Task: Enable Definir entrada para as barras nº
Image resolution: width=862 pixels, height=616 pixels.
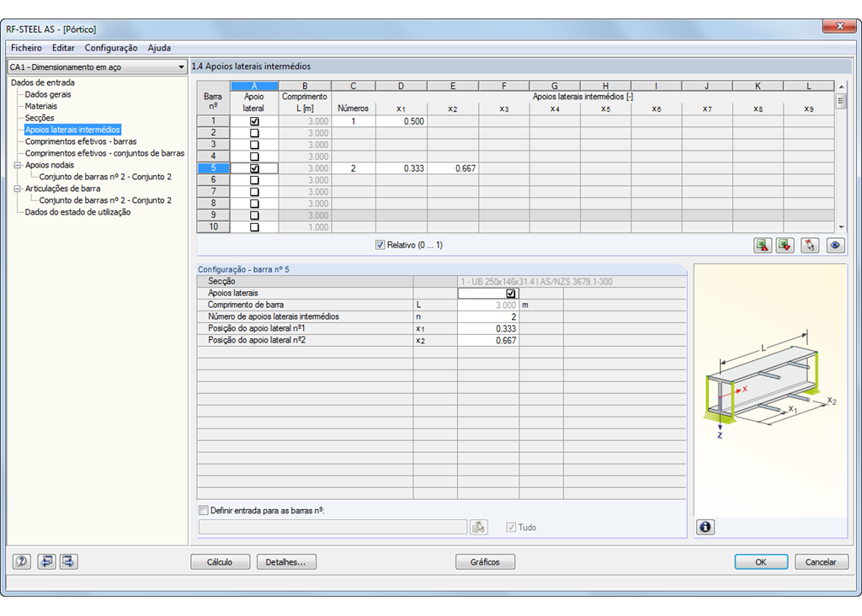Action: (x=204, y=511)
